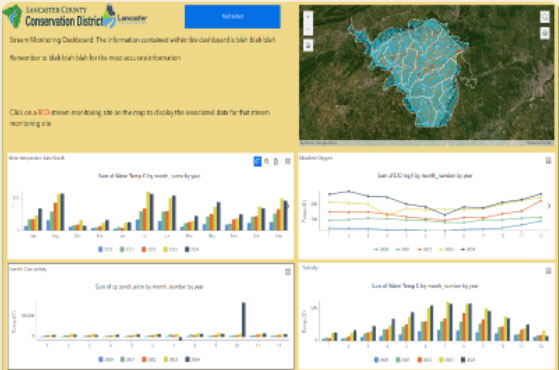Zoom in on the watershed map
Image resolution: width=559 pixels, height=370 pixels.
[x=308, y=17]
